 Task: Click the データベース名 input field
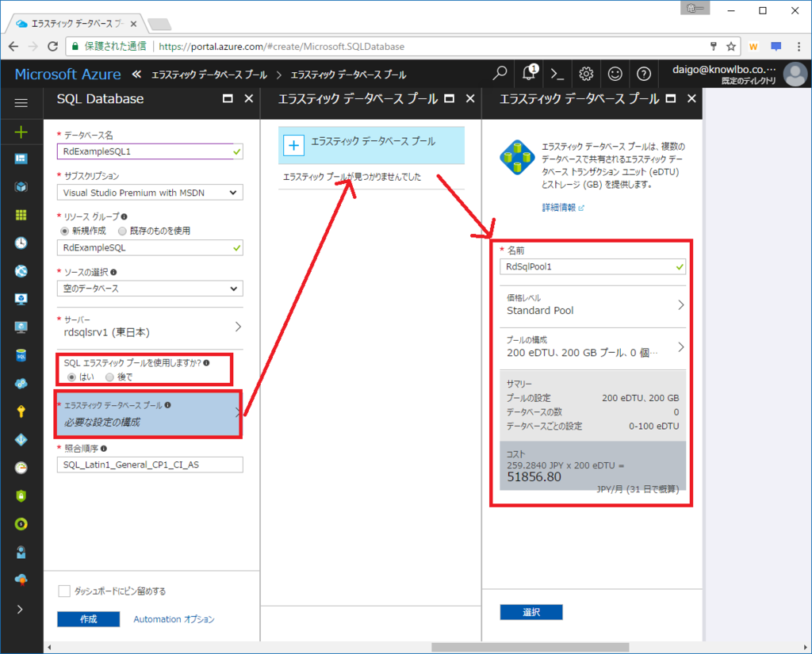[x=150, y=151]
